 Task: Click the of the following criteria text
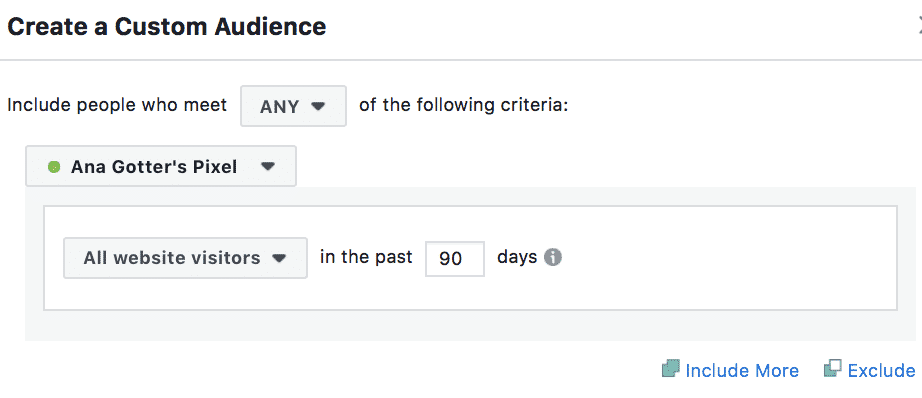(x=463, y=106)
